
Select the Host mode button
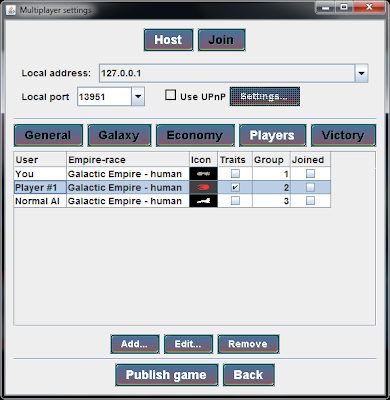coord(168,40)
